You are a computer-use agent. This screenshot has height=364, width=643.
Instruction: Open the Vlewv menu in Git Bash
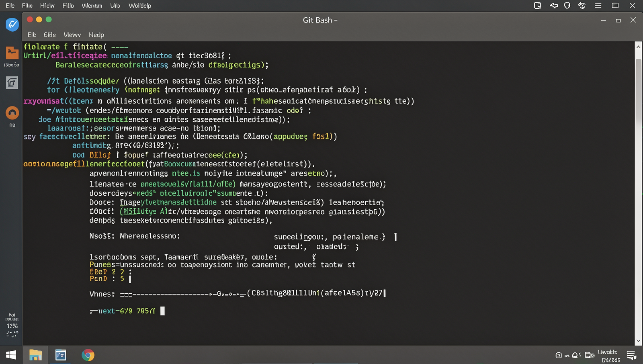[x=72, y=35]
